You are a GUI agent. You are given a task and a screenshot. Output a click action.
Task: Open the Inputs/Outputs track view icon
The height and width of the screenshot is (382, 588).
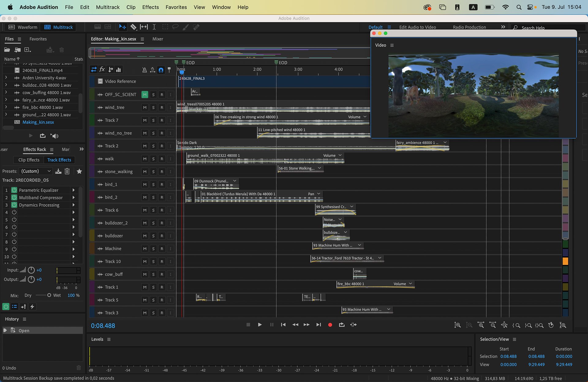click(x=94, y=70)
